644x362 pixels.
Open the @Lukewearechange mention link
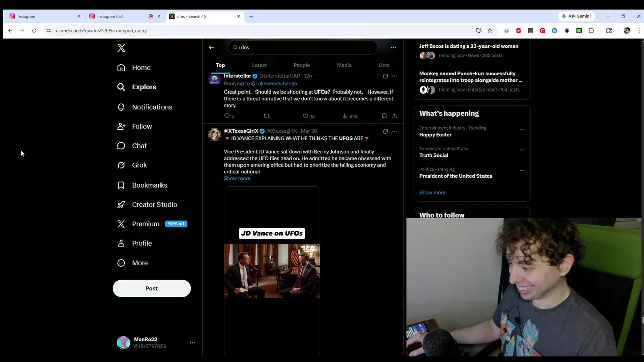pyautogui.click(x=274, y=83)
